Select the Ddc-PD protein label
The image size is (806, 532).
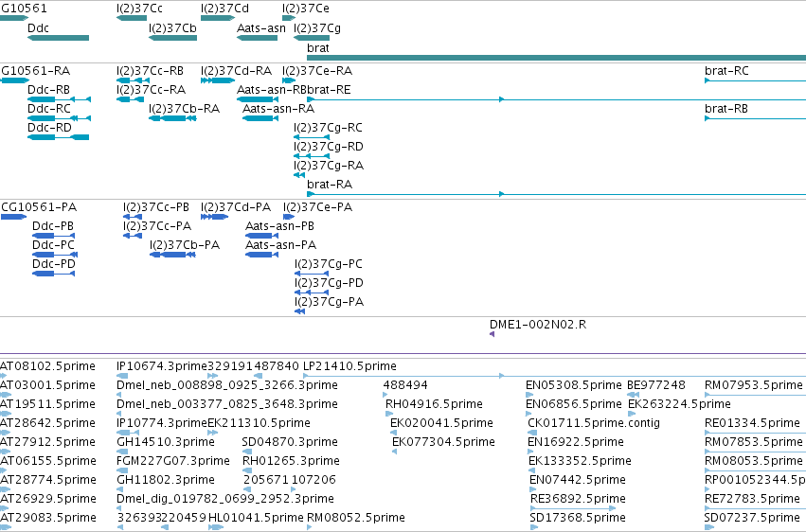tap(53, 264)
